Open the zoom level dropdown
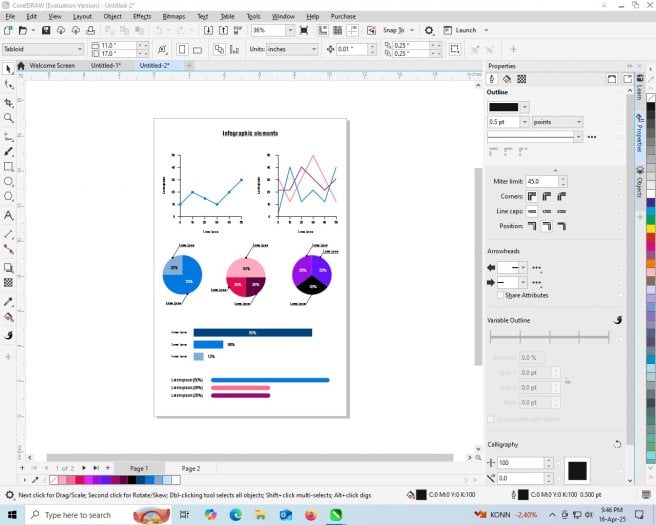Image resolution: width=656 pixels, height=525 pixels. (290, 30)
